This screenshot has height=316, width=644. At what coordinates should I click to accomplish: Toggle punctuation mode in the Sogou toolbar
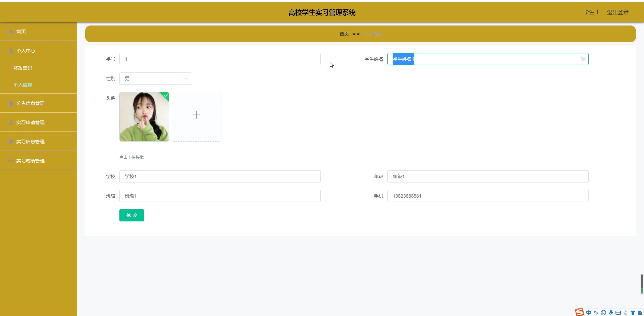coord(597,312)
